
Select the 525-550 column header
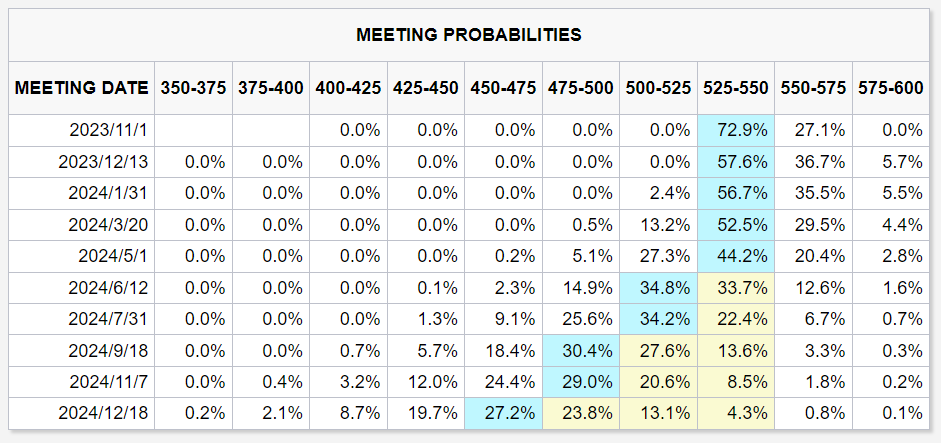click(x=735, y=88)
